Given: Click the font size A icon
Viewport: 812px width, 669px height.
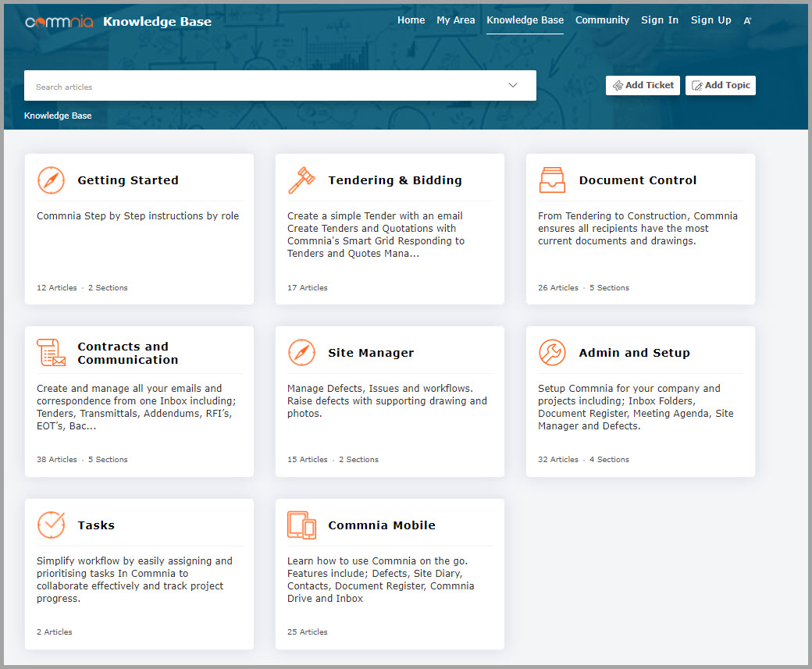Looking at the screenshot, I should pyautogui.click(x=747, y=21).
